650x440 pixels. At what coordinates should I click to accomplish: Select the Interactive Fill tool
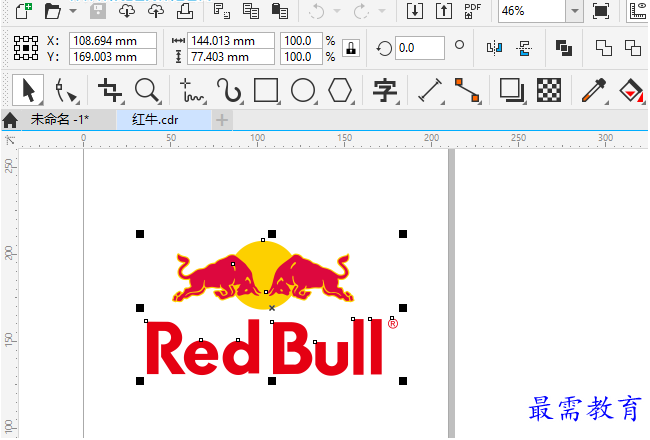coord(631,90)
